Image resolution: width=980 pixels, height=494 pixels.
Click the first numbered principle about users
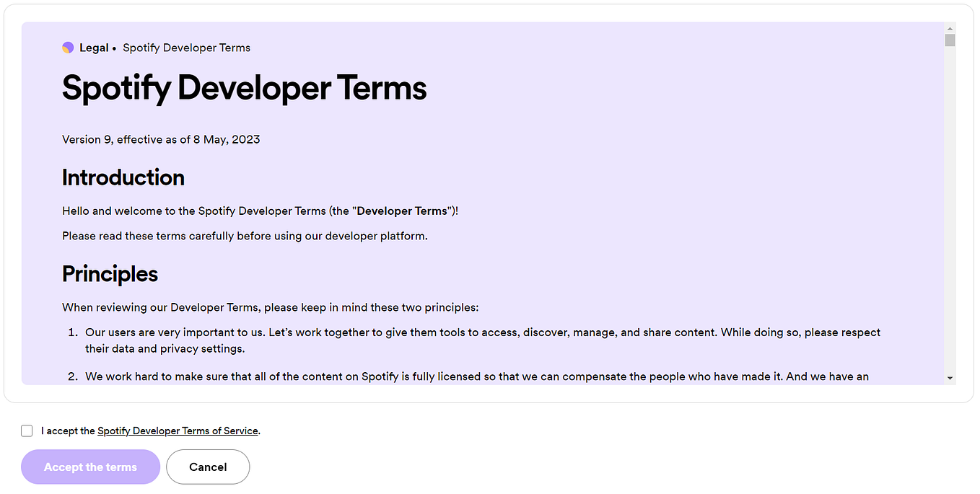tap(433, 339)
